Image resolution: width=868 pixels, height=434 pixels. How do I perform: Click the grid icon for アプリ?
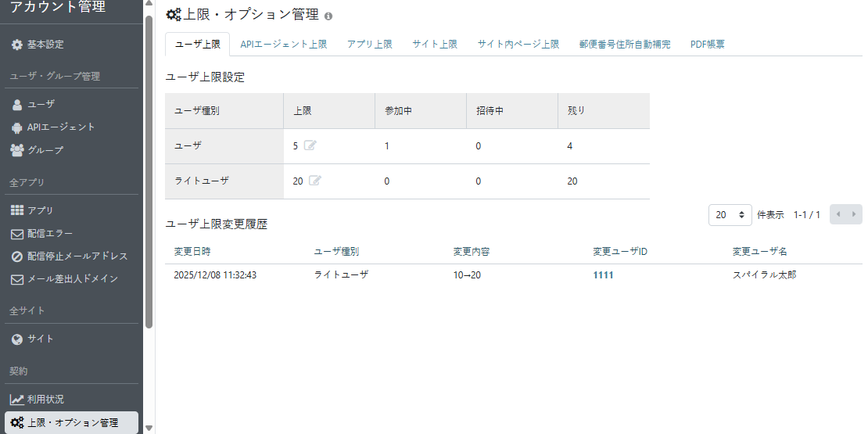click(x=17, y=210)
